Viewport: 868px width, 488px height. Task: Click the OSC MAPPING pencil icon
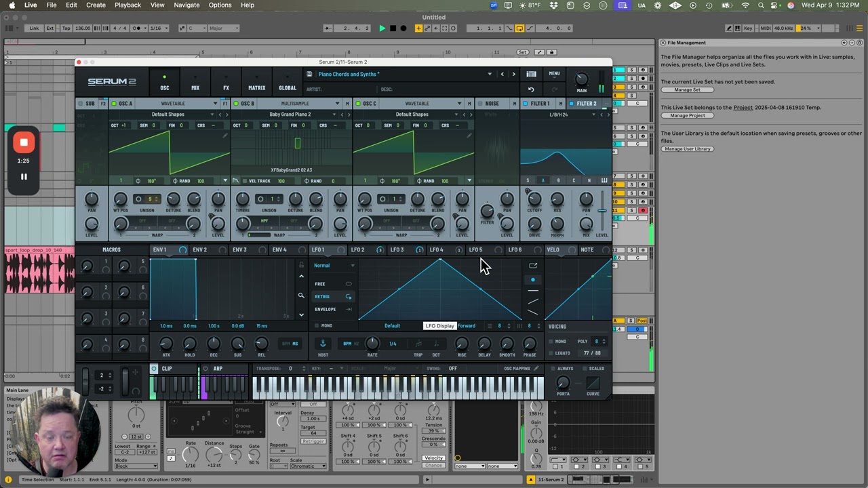[536, 369]
